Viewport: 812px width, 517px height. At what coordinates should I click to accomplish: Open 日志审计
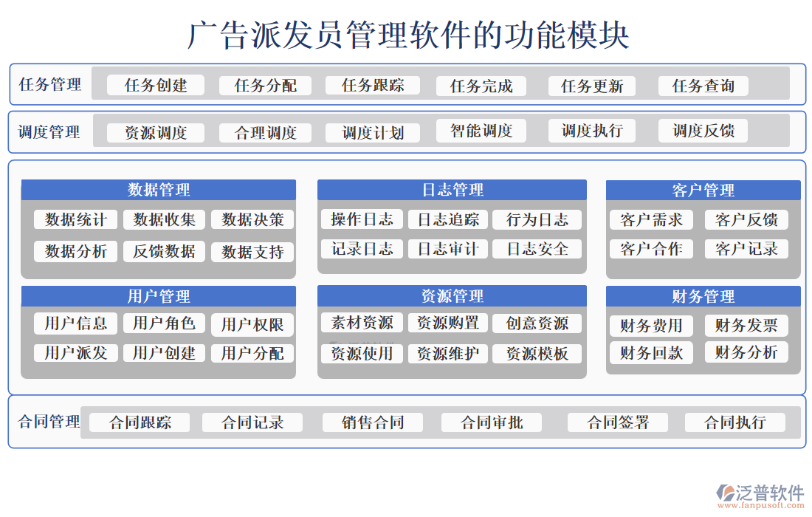(x=449, y=249)
